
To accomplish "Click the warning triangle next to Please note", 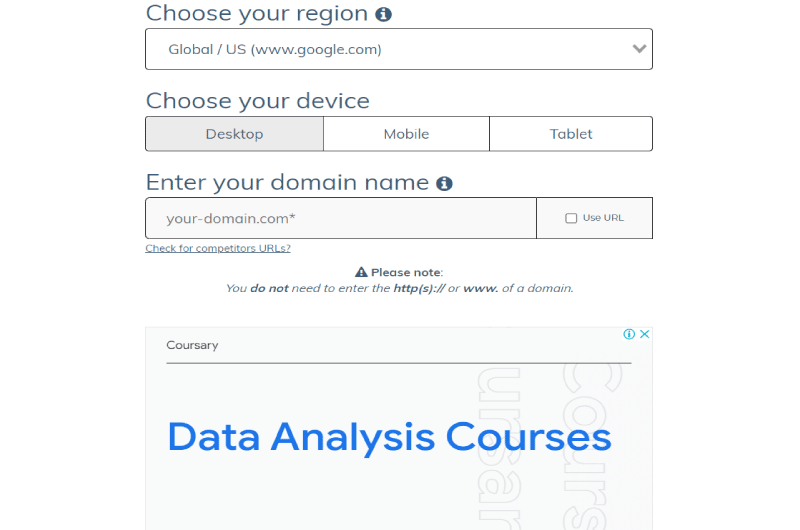I will (361, 272).
